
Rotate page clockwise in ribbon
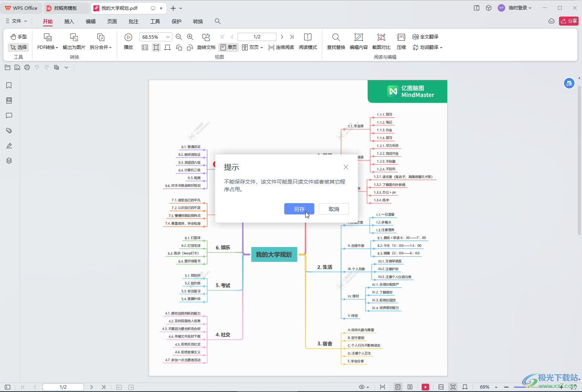tap(190, 47)
